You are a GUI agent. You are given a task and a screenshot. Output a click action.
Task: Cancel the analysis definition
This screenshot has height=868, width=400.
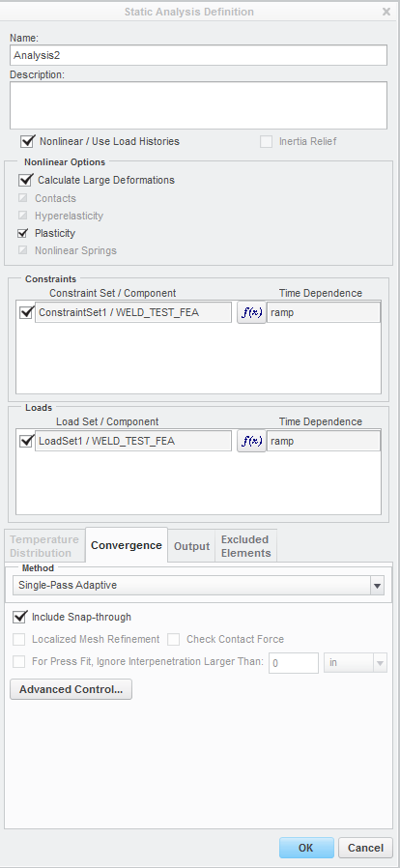click(x=365, y=848)
